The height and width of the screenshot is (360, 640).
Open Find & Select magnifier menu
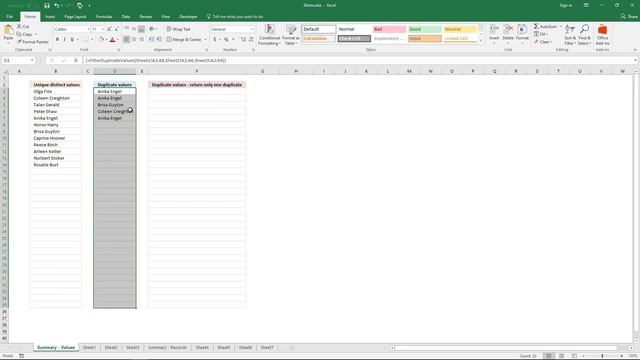coord(584,34)
